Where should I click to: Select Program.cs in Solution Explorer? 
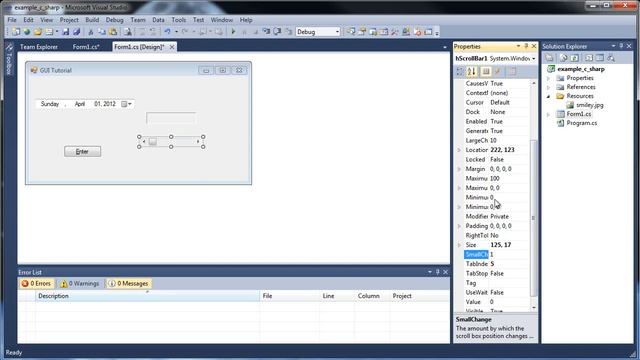[582, 123]
